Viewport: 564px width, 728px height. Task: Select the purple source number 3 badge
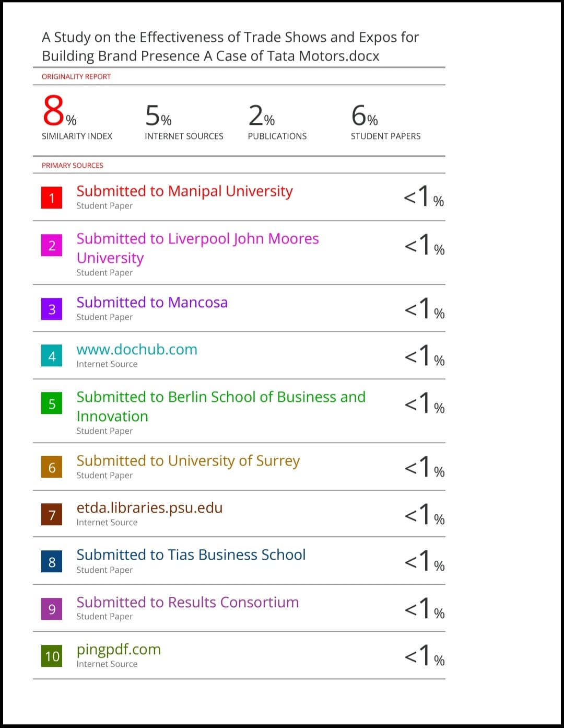pyautogui.click(x=52, y=309)
